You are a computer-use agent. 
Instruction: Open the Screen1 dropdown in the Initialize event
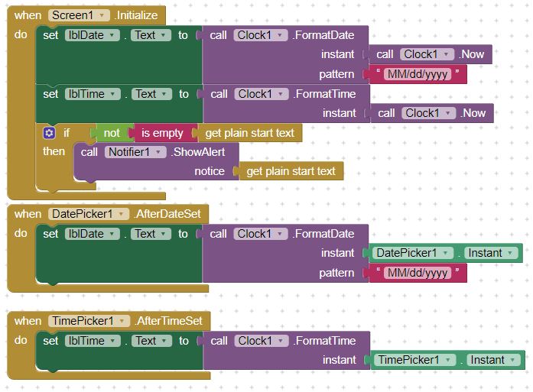pos(101,15)
